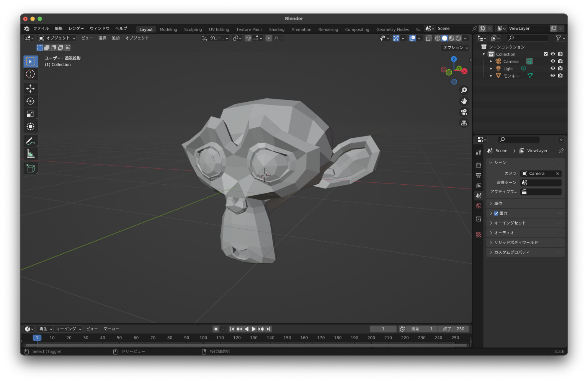Image resolution: width=588 pixels, height=382 pixels.
Task: Toggle Collection exclude checkbox in outliner
Action: (x=546, y=54)
